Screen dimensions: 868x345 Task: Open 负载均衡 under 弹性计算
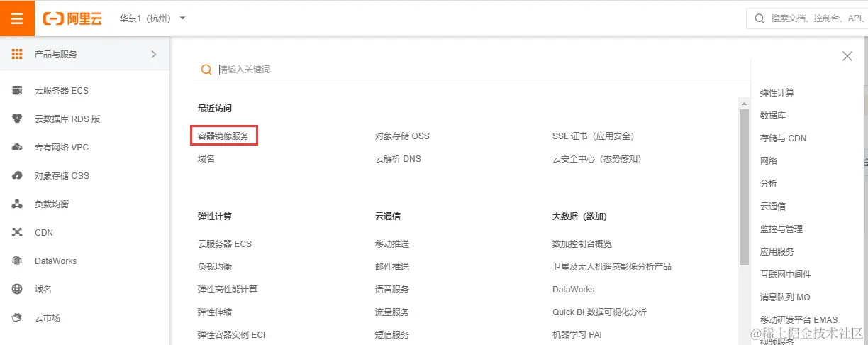215,266
